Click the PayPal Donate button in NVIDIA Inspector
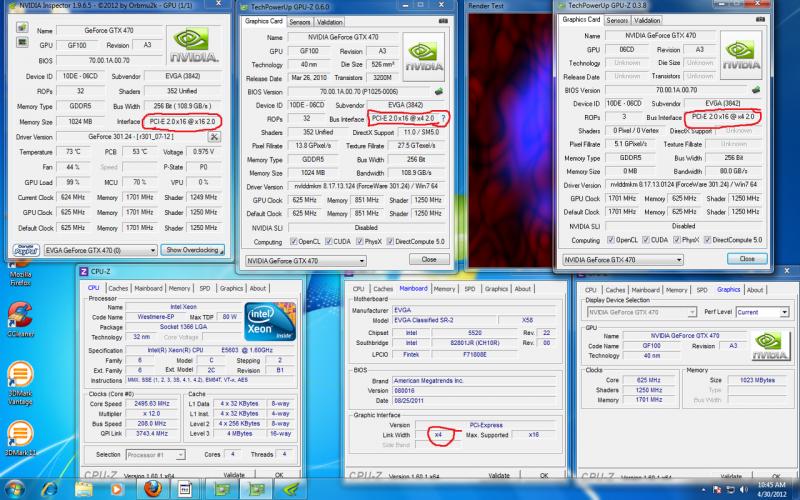The height and width of the screenshot is (500, 800). 26,250
